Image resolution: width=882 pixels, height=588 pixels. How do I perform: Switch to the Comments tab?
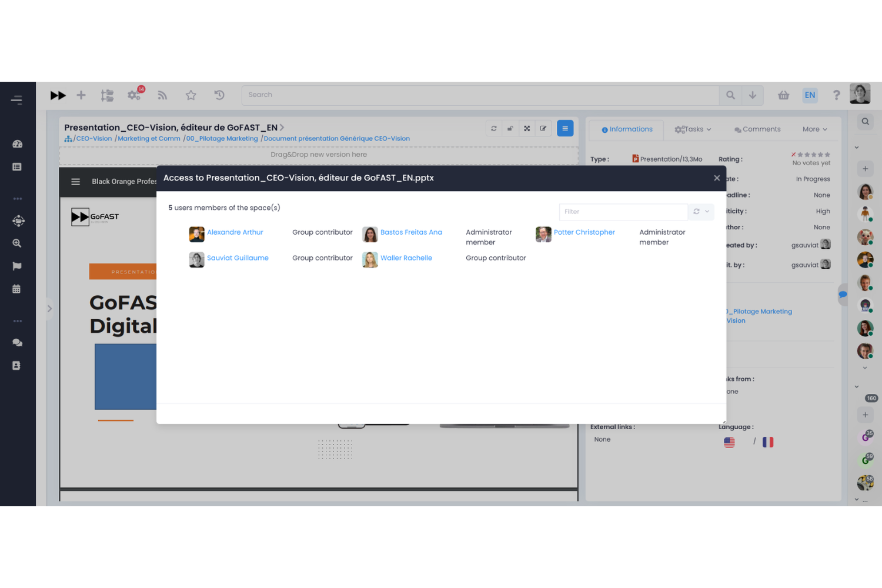coord(757,129)
